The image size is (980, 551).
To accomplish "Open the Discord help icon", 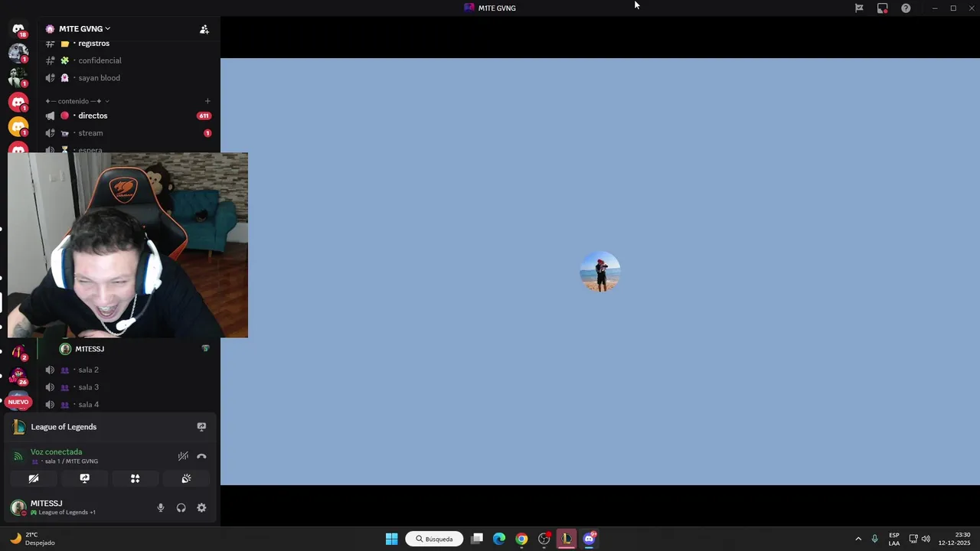I will (x=906, y=8).
